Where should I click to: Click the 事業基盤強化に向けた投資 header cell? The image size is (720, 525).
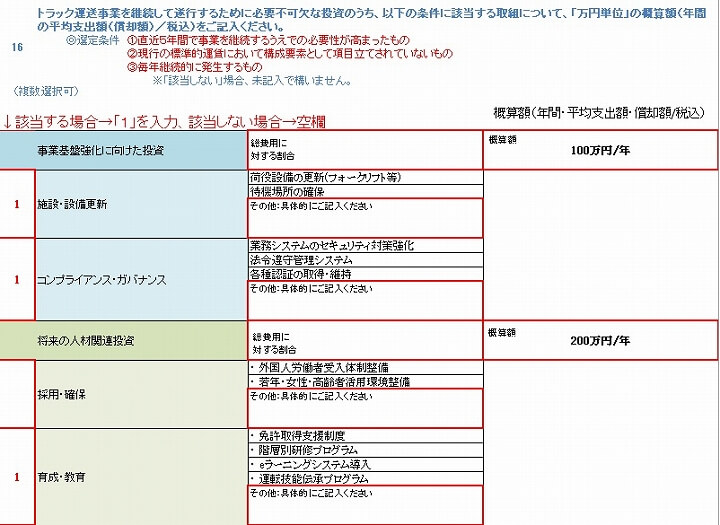124,150
